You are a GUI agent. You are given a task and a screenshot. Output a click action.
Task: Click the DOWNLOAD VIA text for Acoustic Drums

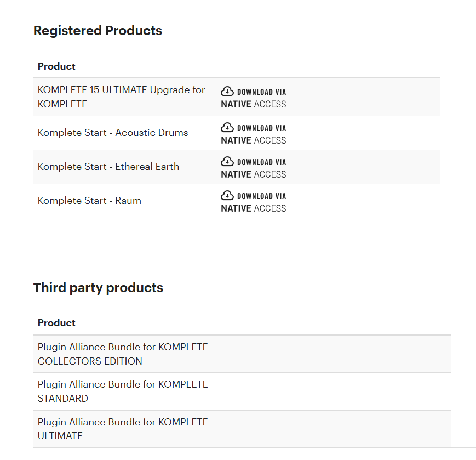coord(261,128)
